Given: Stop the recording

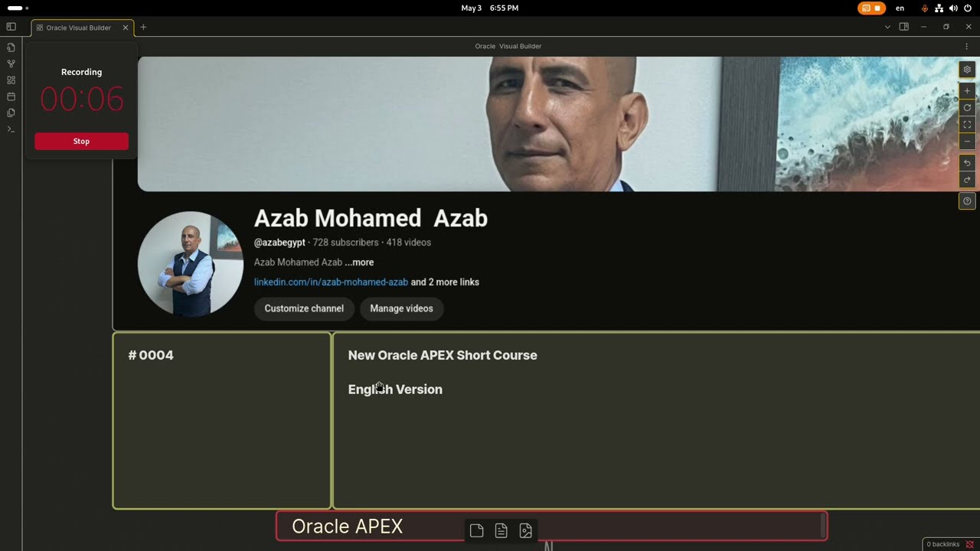Looking at the screenshot, I should coord(81,141).
